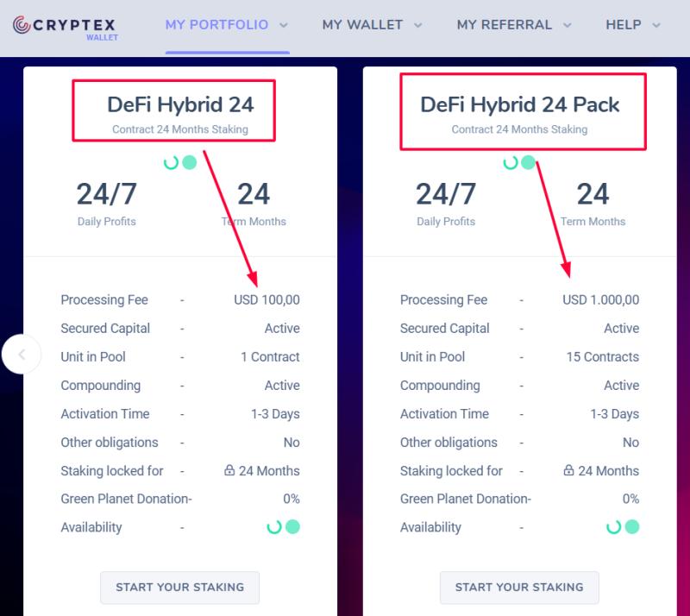This screenshot has width=690, height=616.
Task: Click lock icon in DeFi Hybrid 24 card
Action: [229, 471]
